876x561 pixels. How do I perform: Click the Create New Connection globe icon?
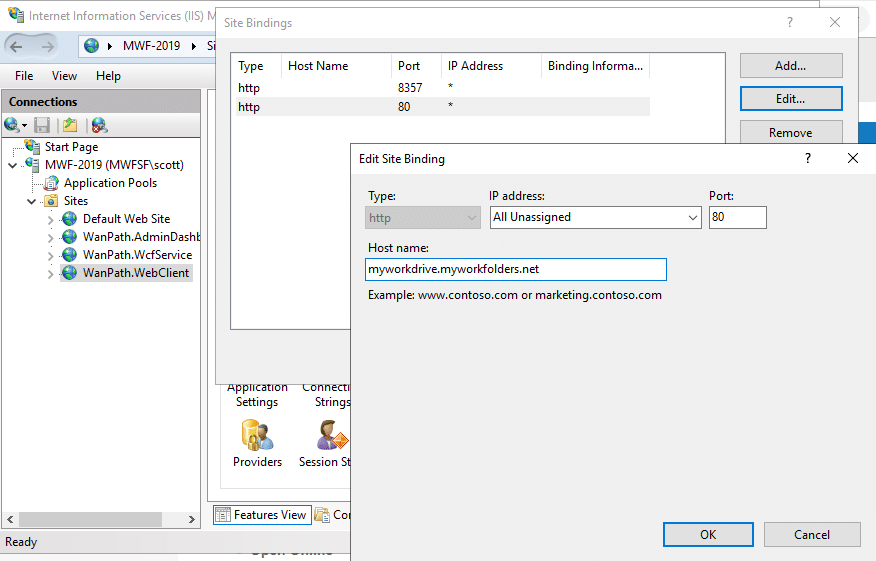pyautogui.click(x=12, y=125)
